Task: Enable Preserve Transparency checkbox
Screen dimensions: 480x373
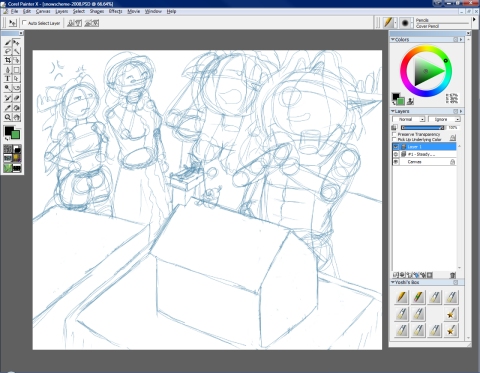Action: [395, 134]
